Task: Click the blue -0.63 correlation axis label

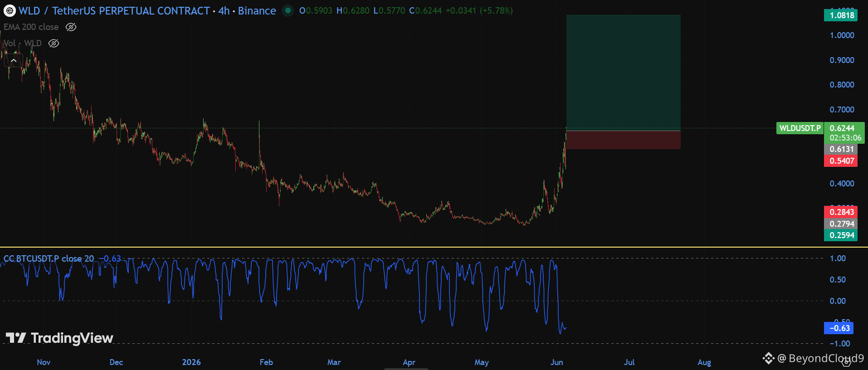Action: 839,328
